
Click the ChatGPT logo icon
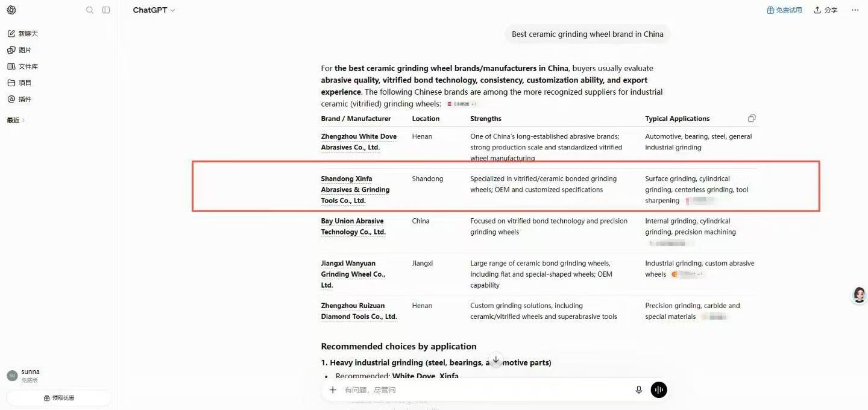11,10
